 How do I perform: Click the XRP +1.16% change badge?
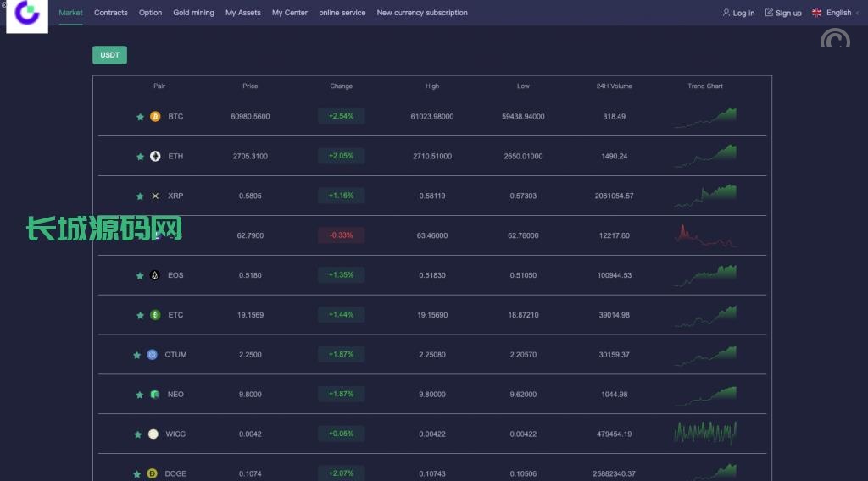click(341, 196)
